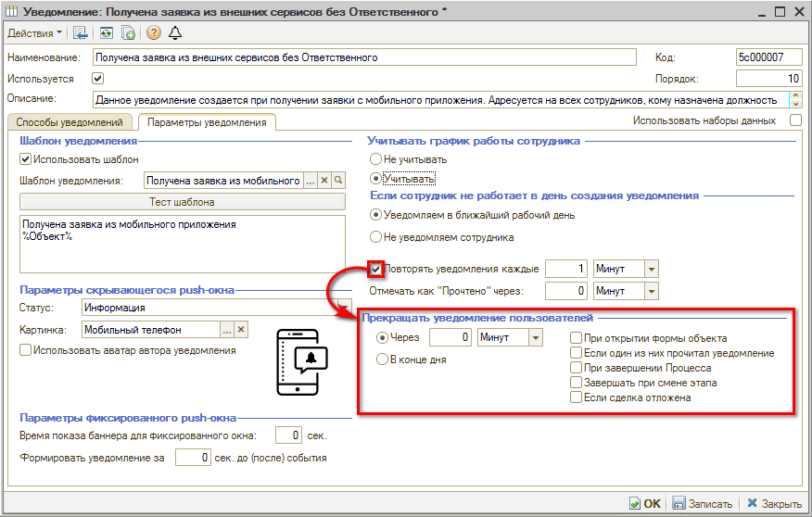Click the Наименование input field
The image size is (812, 517).
(x=365, y=57)
